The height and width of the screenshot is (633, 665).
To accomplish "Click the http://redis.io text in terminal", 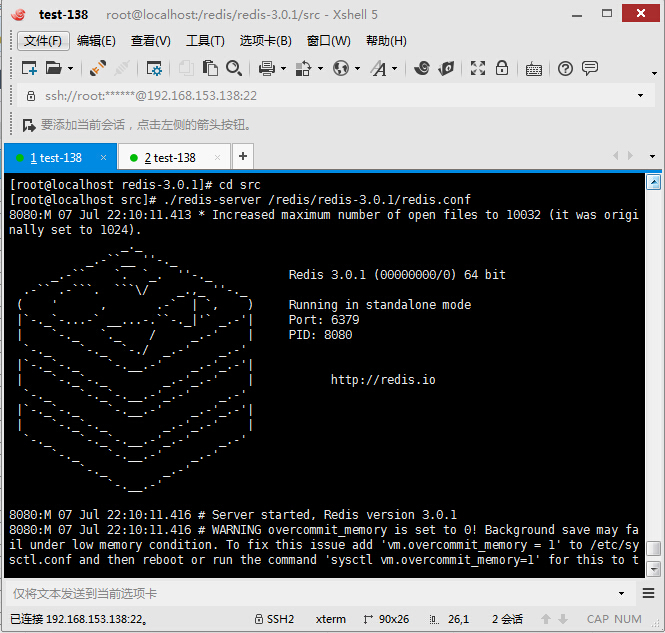I will (x=383, y=379).
